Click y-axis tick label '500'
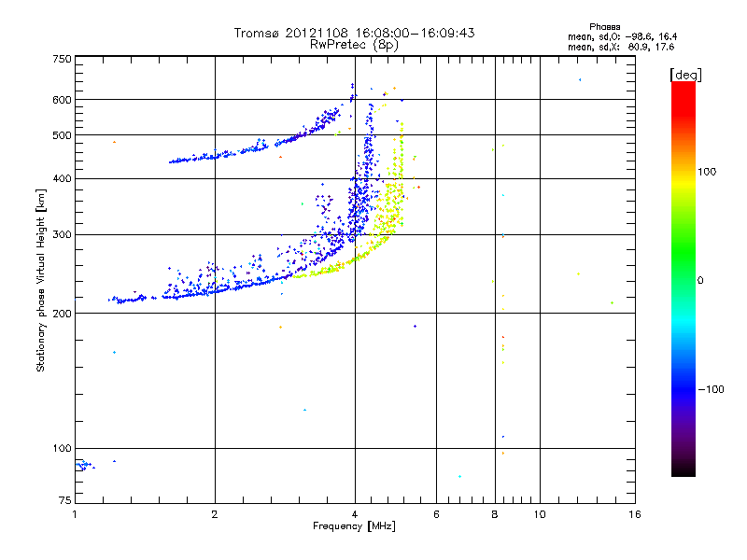Screen dimensions: 747x560 coord(62,135)
